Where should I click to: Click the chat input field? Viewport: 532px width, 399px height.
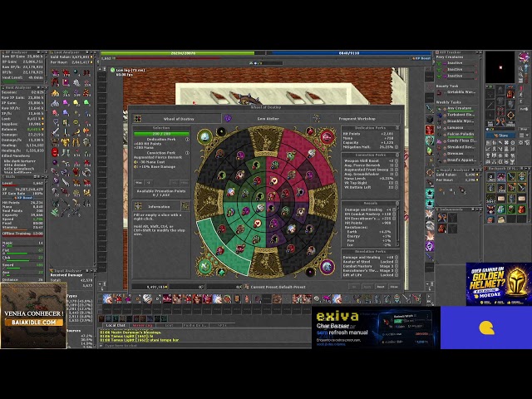coord(207,346)
